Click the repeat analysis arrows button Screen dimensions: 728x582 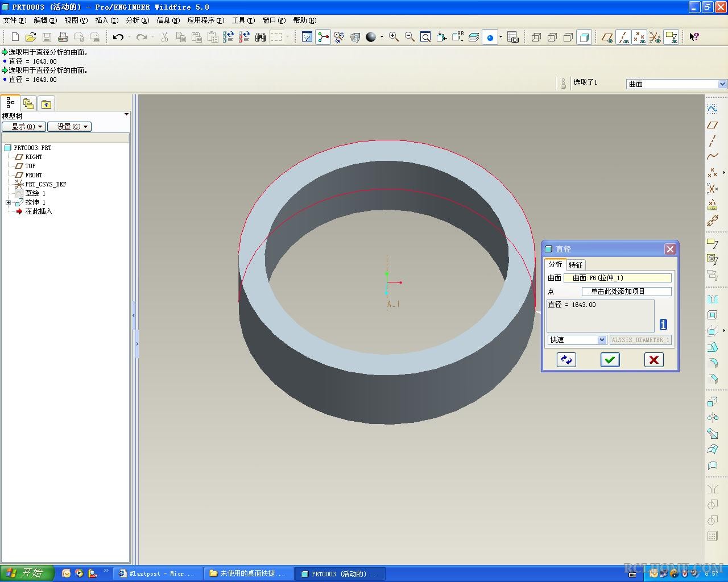(x=566, y=360)
